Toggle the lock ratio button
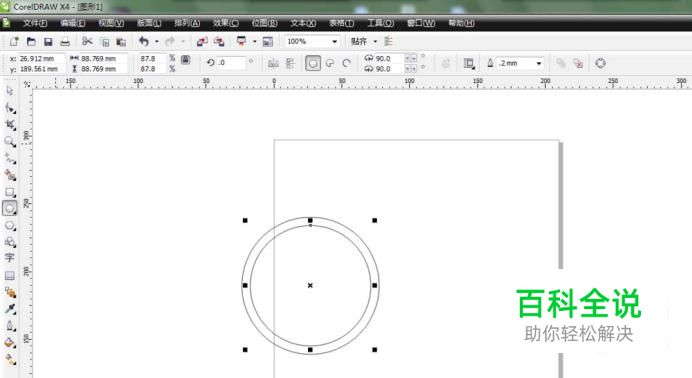The height and width of the screenshot is (378, 692). pos(185,60)
